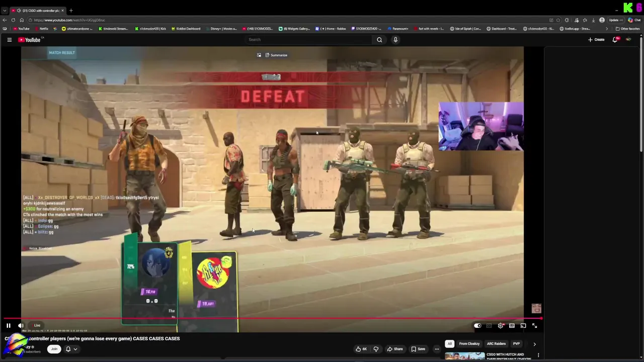Share the video
The height and width of the screenshot is (362, 644).
pyautogui.click(x=395, y=349)
